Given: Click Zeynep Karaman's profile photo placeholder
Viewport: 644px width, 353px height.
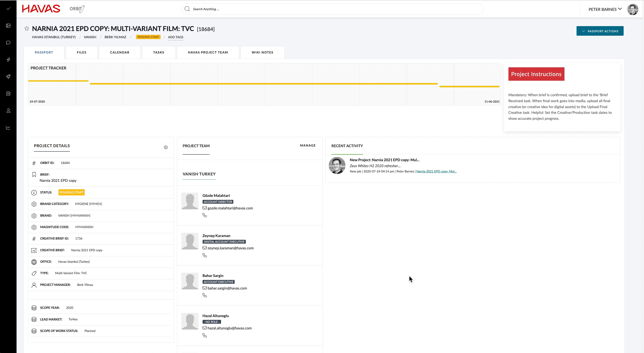Looking at the screenshot, I should 190,241.
